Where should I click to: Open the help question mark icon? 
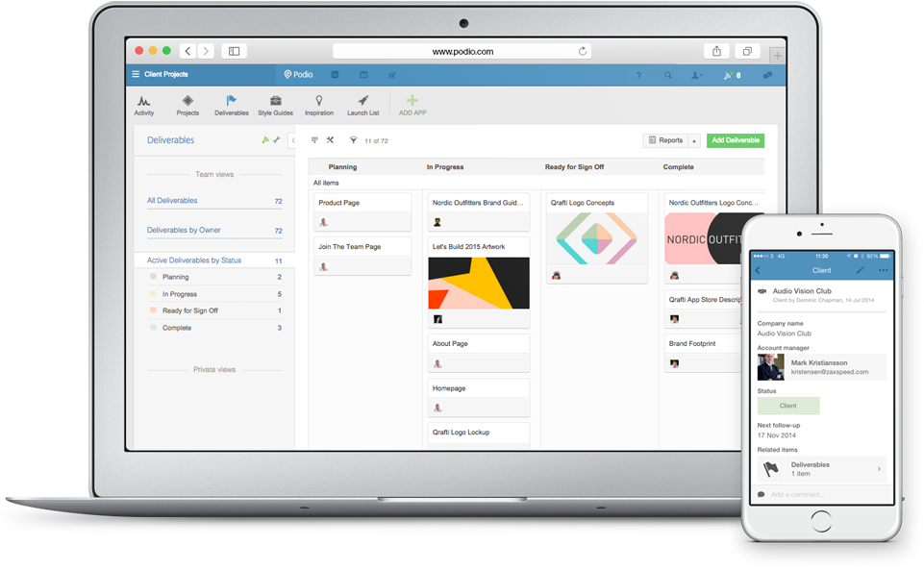pos(638,75)
